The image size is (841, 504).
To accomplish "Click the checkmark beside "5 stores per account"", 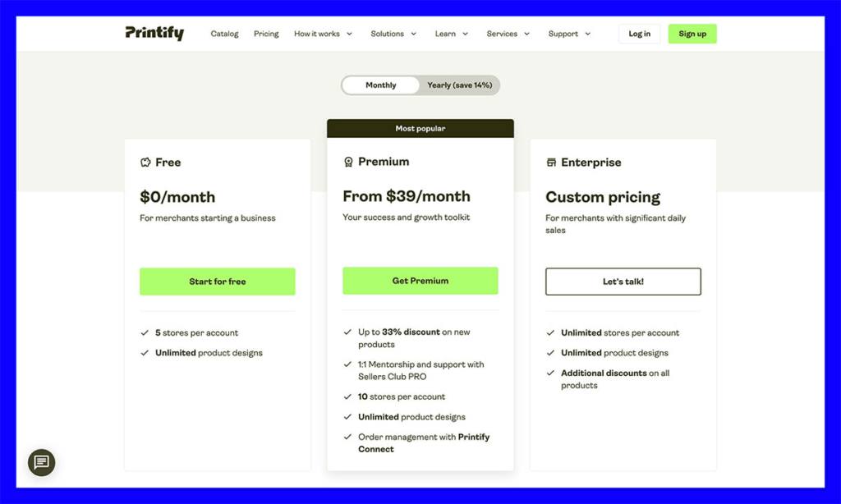I will [x=145, y=332].
